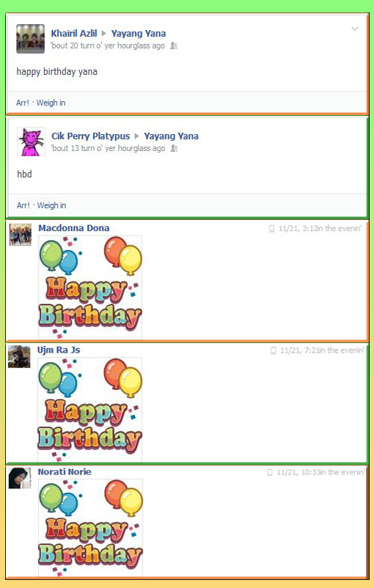Click Arr! on Khairil Azlil's post

pos(23,103)
